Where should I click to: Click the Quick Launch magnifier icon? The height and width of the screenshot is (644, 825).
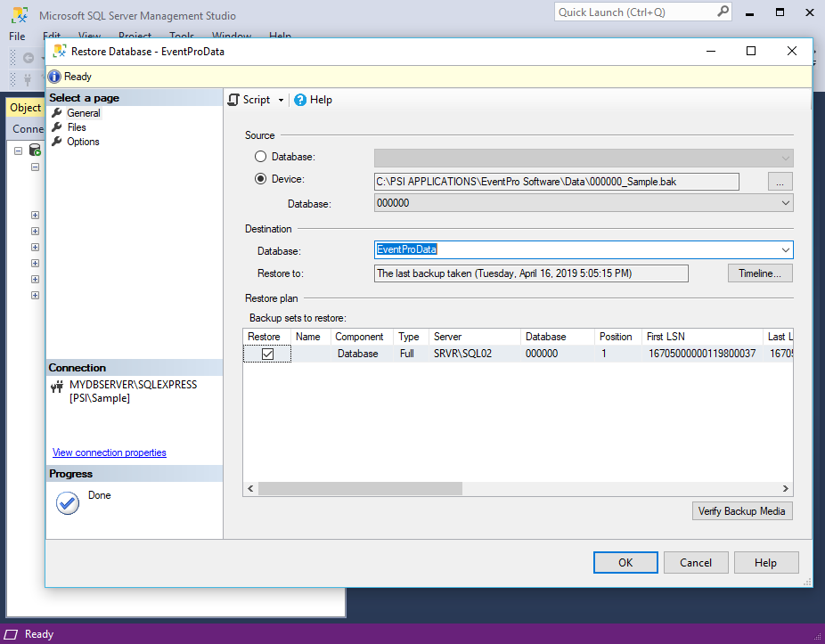(x=723, y=11)
